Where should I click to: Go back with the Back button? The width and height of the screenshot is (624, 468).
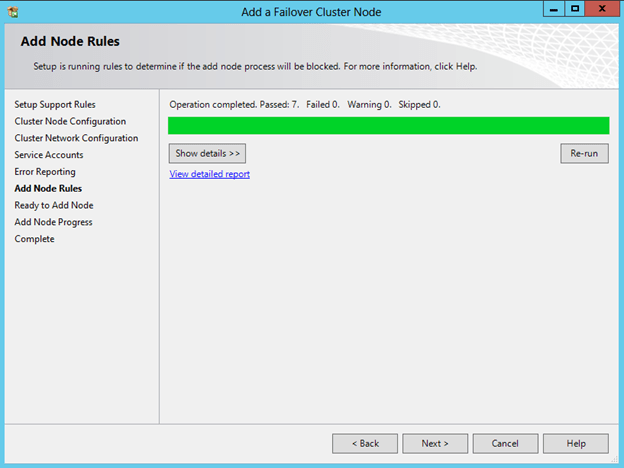click(x=365, y=443)
